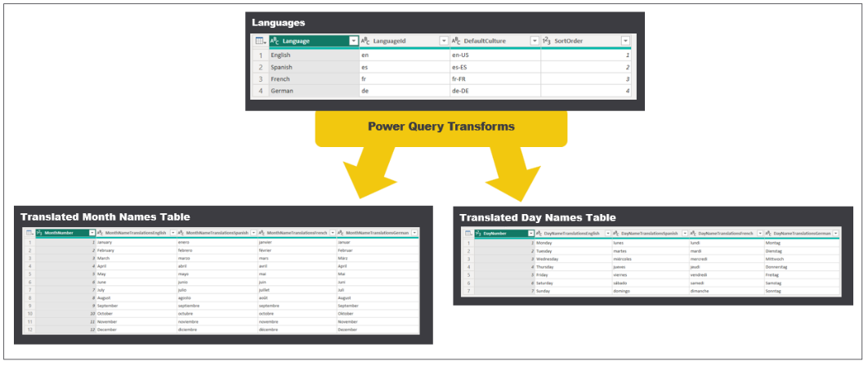This screenshot has width=868, height=366.
Task: Select the MonthNumber column header
Action: [66, 233]
